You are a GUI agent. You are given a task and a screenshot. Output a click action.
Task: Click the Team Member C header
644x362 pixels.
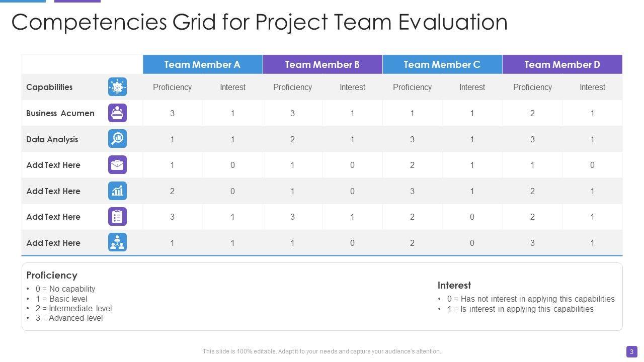click(442, 64)
